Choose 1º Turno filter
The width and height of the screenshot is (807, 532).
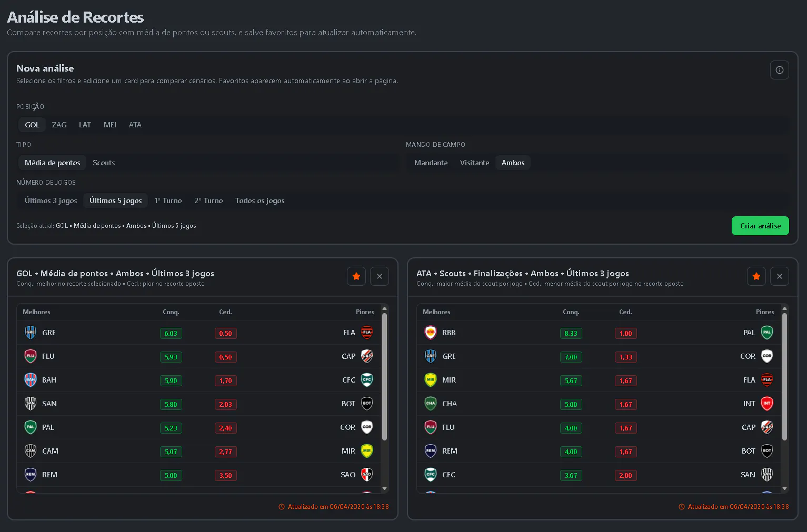(x=168, y=200)
